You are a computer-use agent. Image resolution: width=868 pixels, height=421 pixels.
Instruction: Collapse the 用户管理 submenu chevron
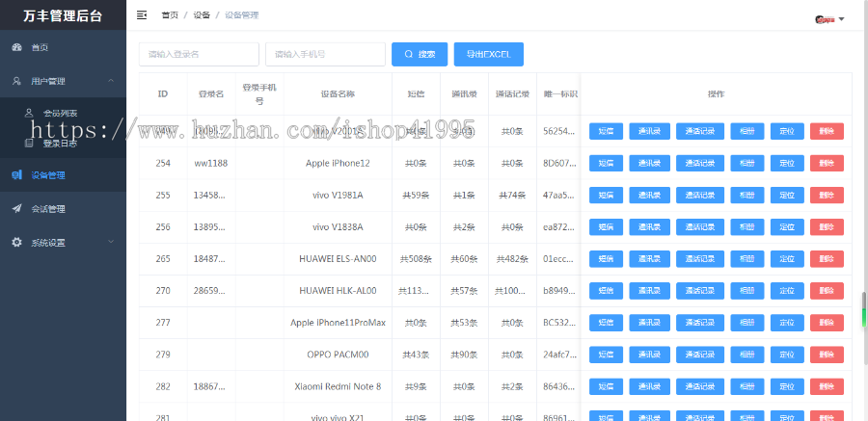pos(111,81)
